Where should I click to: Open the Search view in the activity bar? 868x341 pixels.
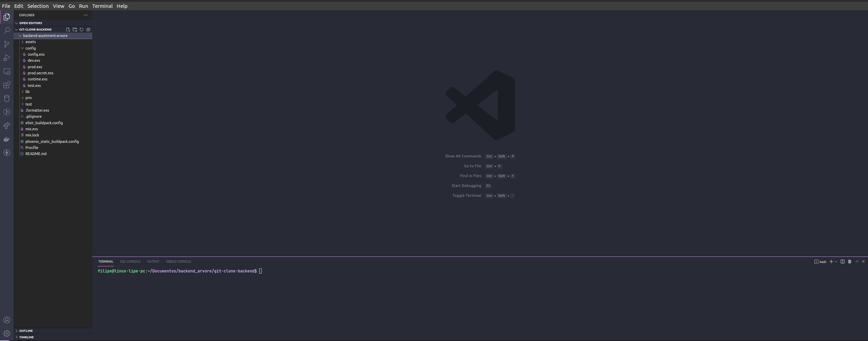(x=7, y=31)
